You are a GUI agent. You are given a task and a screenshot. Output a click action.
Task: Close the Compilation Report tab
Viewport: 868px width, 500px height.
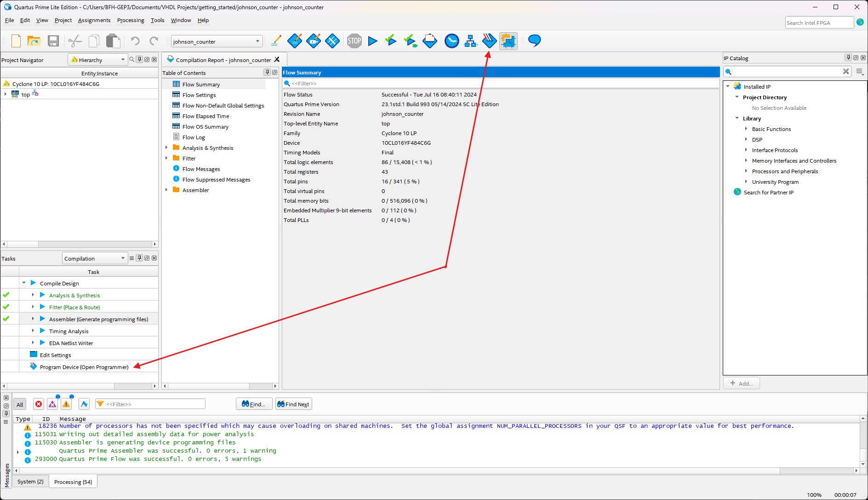tap(277, 60)
